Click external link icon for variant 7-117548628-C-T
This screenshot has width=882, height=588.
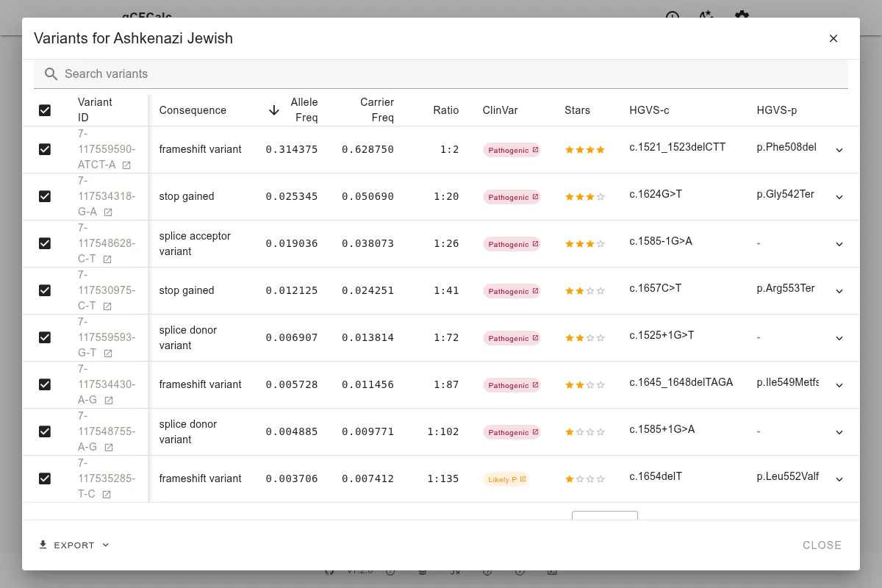pyautogui.click(x=107, y=259)
